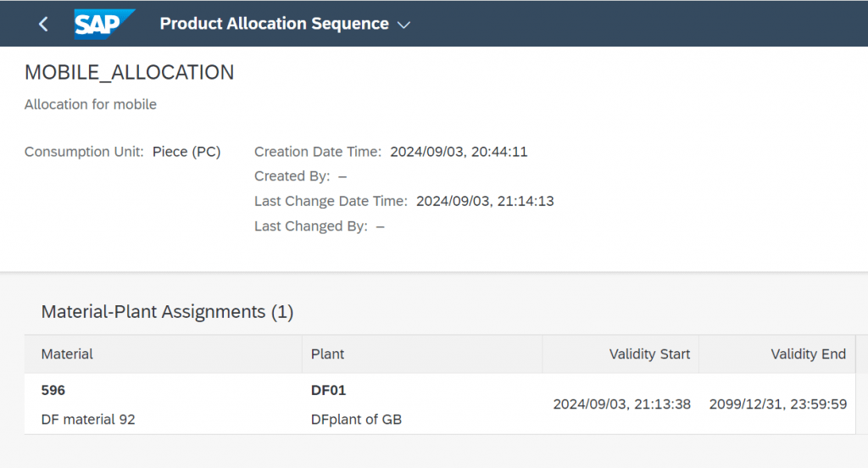Viewport: 868px width, 468px height.
Task: Click the Validity End column header
Action: click(x=808, y=354)
